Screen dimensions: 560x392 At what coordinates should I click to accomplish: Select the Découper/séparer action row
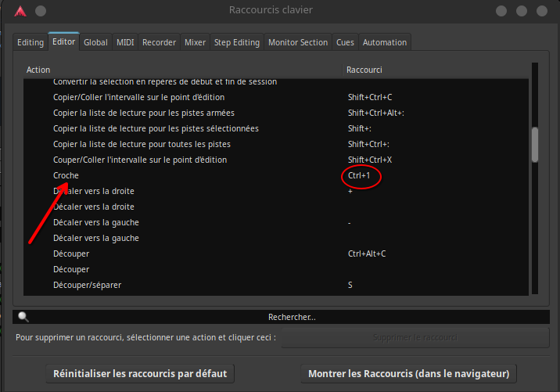pos(87,285)
